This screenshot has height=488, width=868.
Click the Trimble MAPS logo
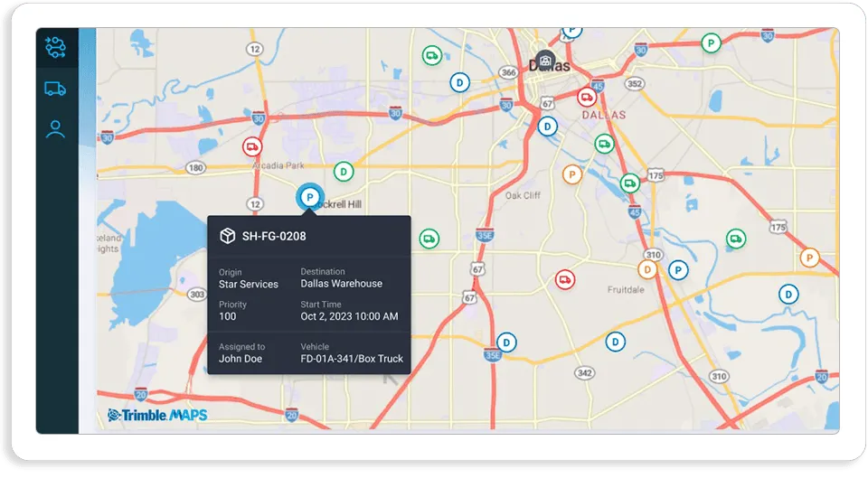157,415
